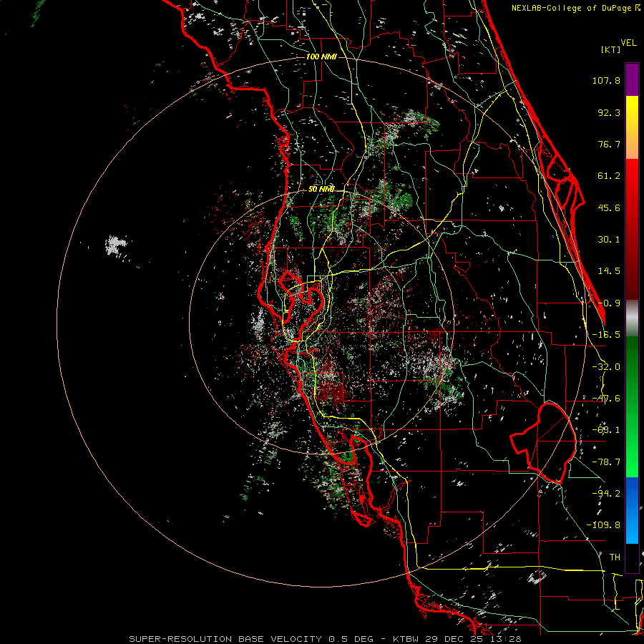Click the Lake Okeechobee outline on map
The height and width of the screenshot is (644, 644).
tap(543, 443)
